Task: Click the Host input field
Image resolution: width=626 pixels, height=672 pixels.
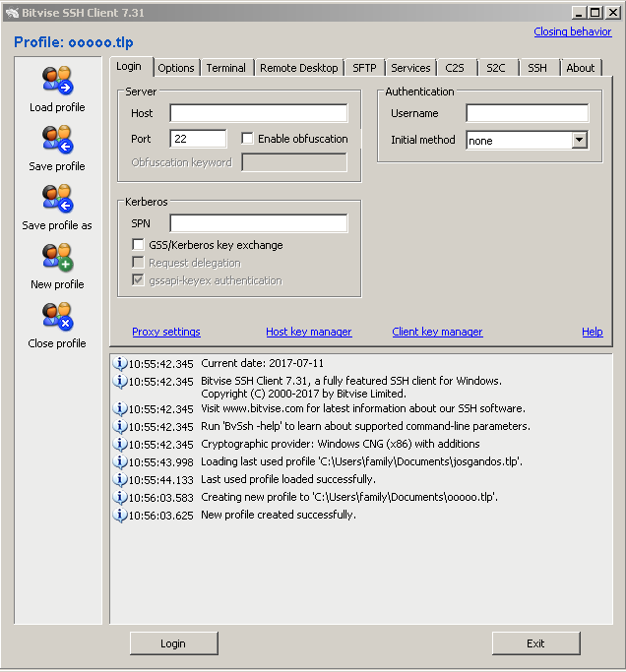Action: pos(259,113)
